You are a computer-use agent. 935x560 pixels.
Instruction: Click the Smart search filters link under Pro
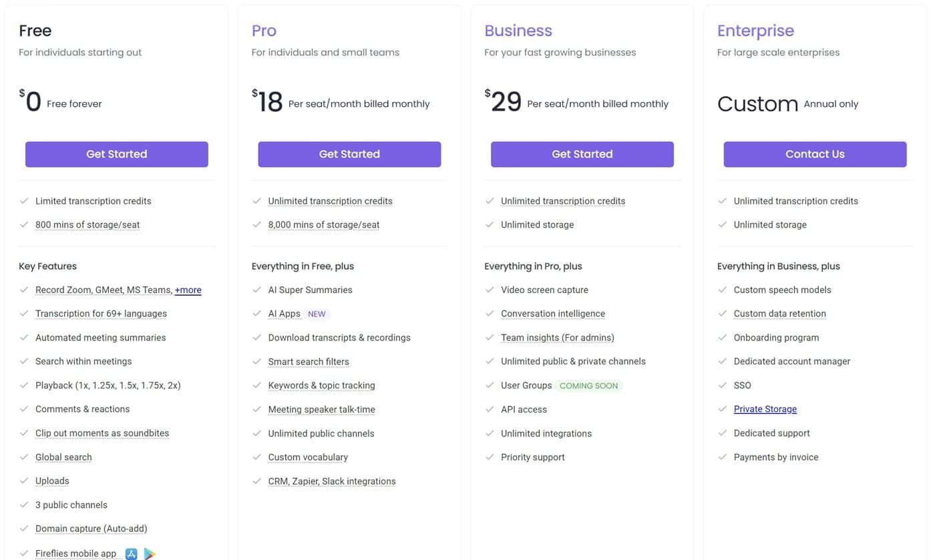pos(309,361)
